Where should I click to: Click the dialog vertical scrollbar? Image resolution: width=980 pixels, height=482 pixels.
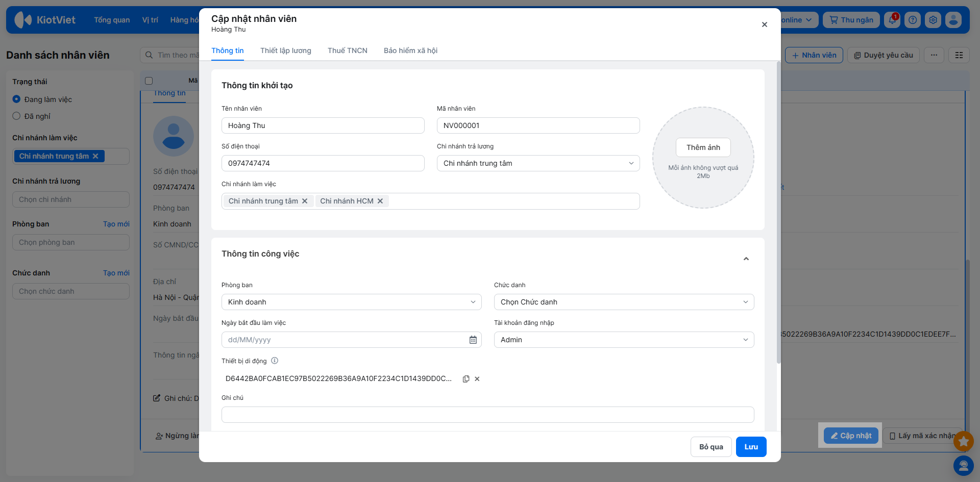pyautogui.click(x=778, y=212)
